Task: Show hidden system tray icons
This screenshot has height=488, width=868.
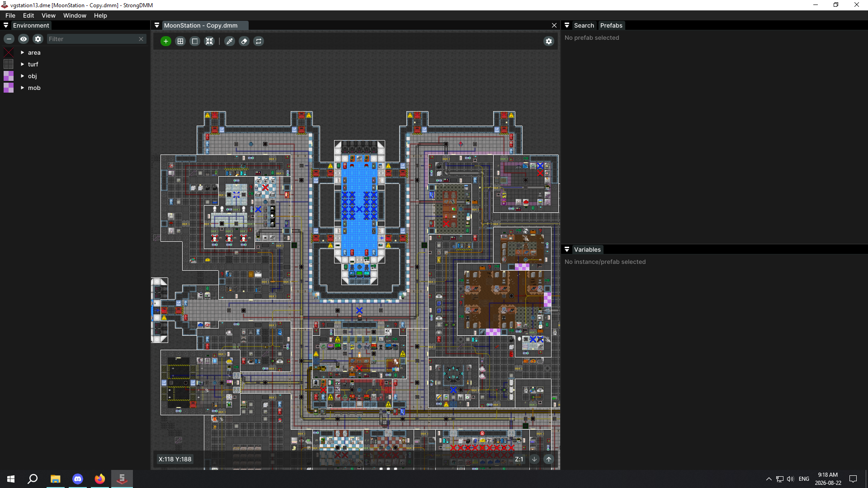Action: [769, 479]
